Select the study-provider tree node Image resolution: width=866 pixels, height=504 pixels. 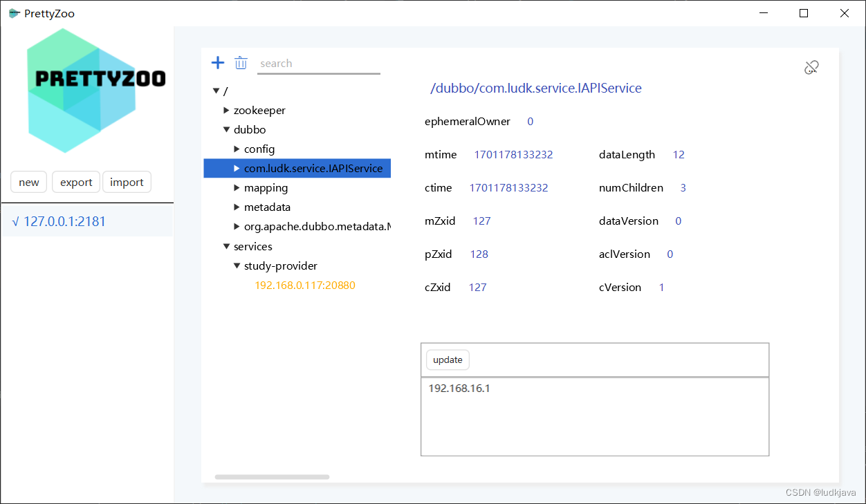coord(281,265)
